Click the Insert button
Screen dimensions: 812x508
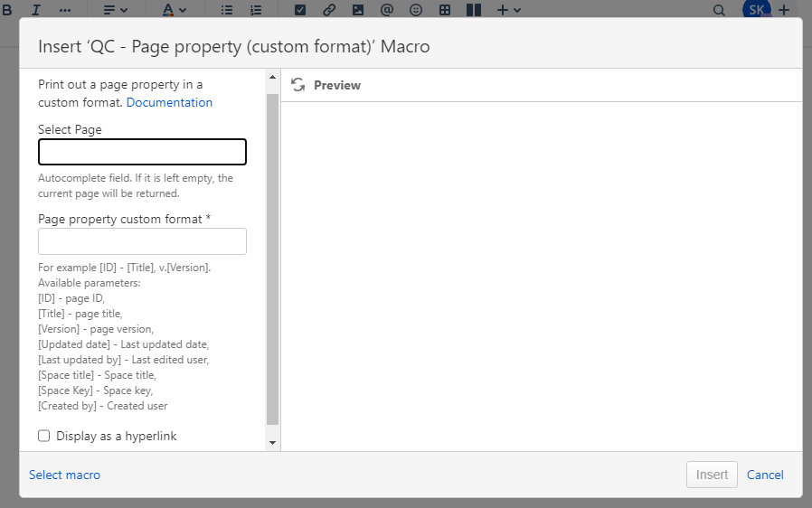point(712,475)
